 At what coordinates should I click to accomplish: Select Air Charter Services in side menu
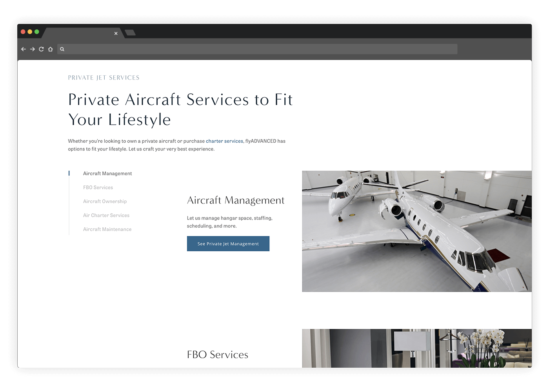(106, 215)
